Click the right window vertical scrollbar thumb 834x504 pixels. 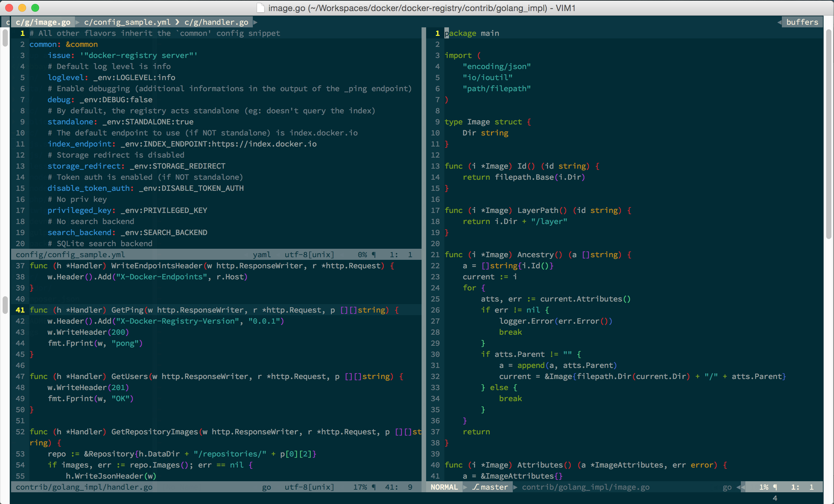tap(828, 133)
